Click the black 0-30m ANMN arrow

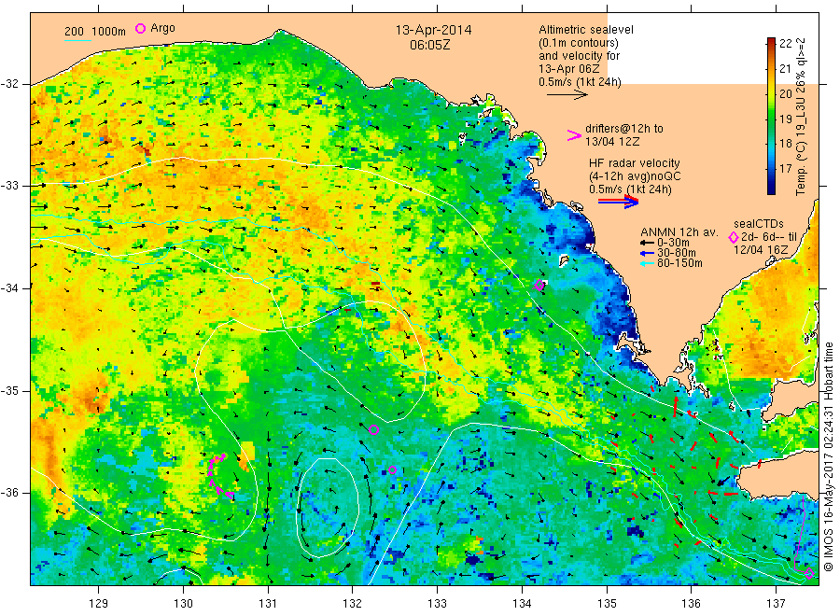pyautogui.click(x=648, y=243)
